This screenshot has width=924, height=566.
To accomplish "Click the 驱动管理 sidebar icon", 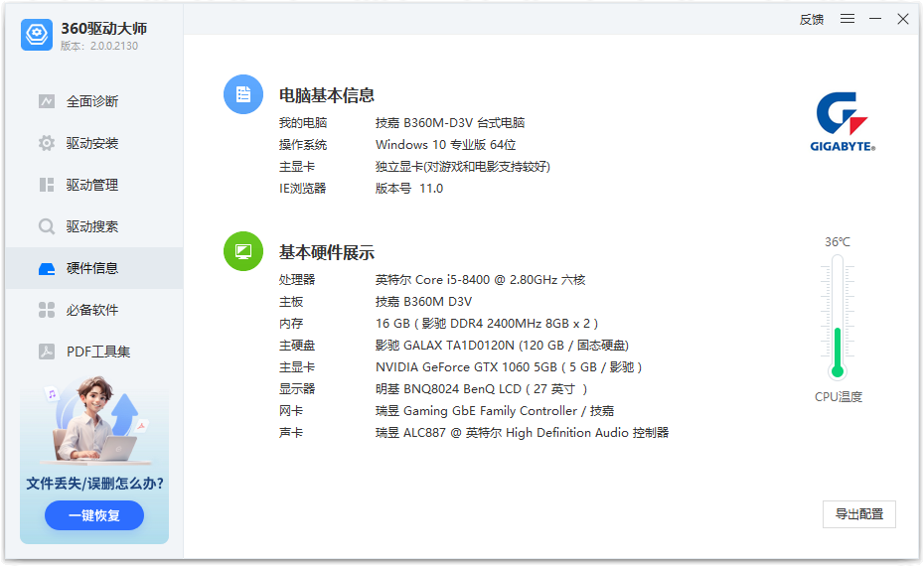I will [47, 185].
